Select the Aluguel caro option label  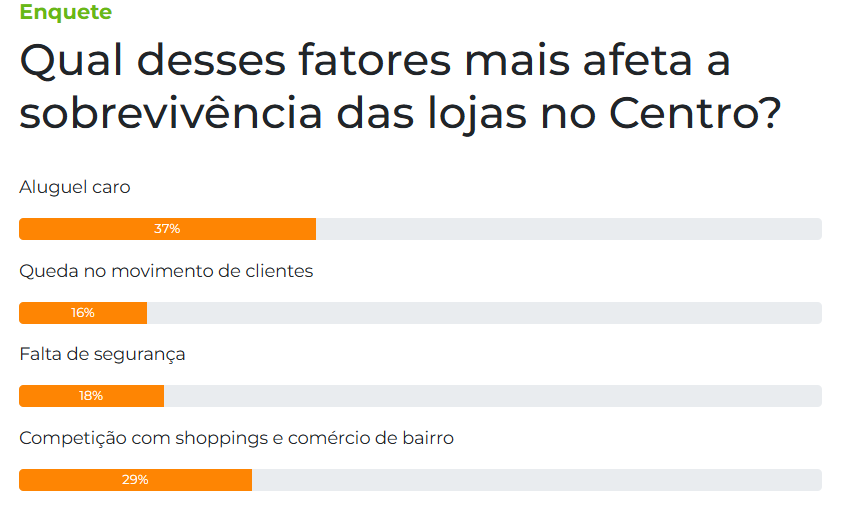click(75, 187)
